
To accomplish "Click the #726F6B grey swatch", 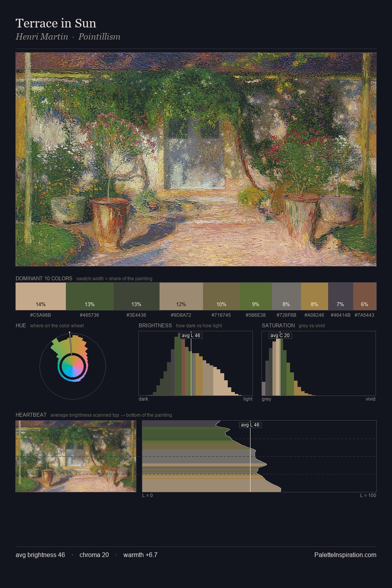I will [287, 296].
